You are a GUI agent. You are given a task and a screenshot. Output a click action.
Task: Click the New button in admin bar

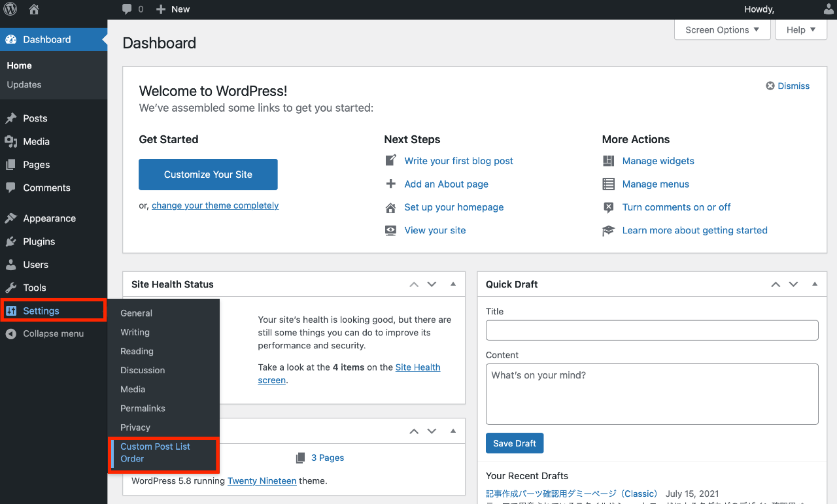(173, 9)
